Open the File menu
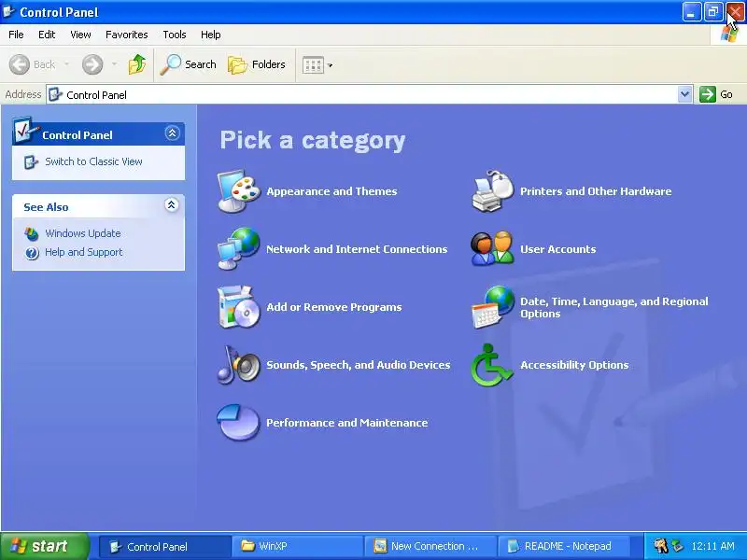The width and height of the screenshot is (747, 560). (16, 35)
